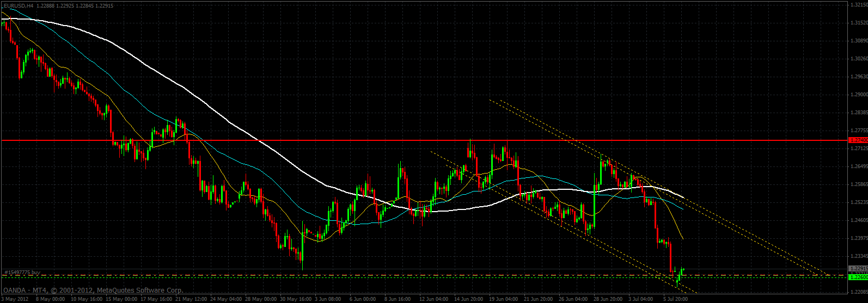Viewport: 868px width, 303px height.
Task: Click the latest green candle near 1.229
Action: [682, 270]
